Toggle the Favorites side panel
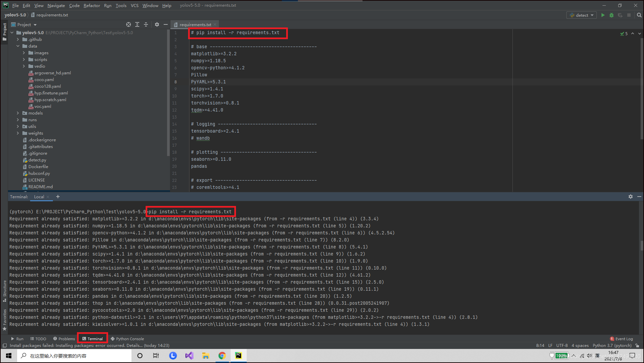The image size is (644, 363). pos(4,318)
